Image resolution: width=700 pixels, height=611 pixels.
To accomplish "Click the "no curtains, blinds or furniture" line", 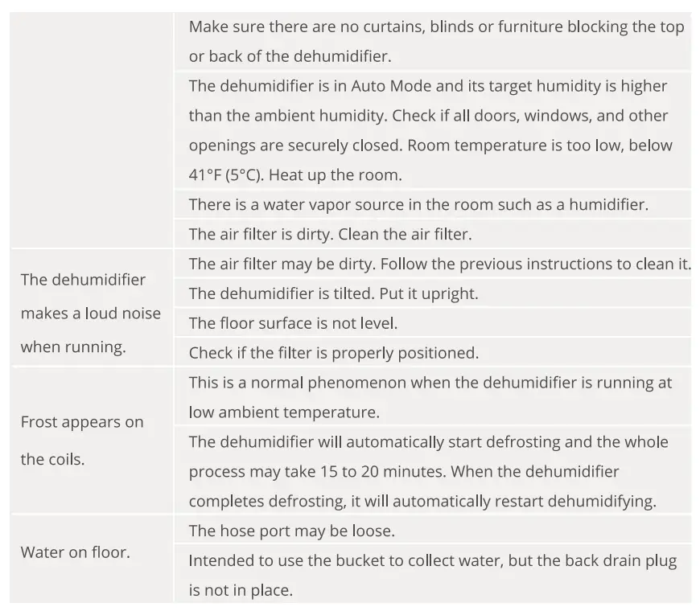I will 436,27.
